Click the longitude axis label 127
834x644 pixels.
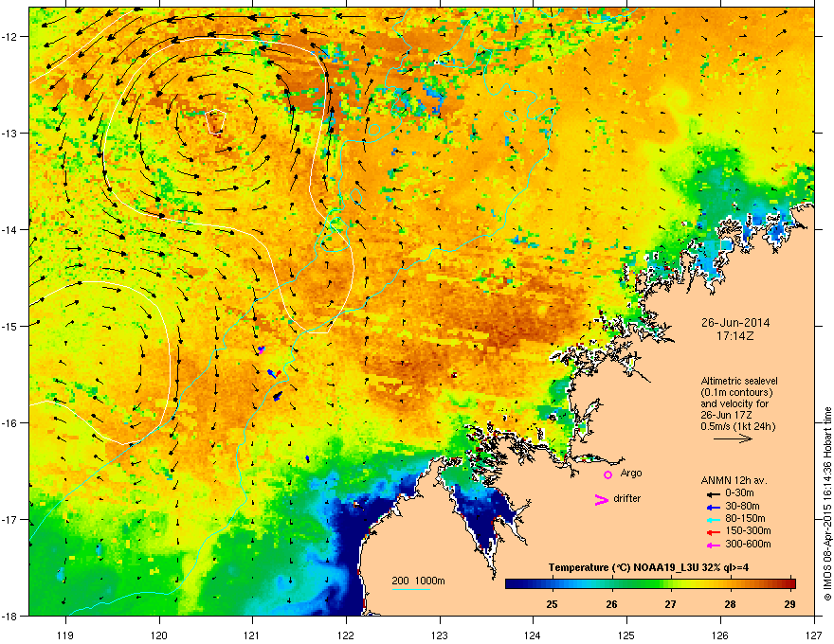[813, 635]
